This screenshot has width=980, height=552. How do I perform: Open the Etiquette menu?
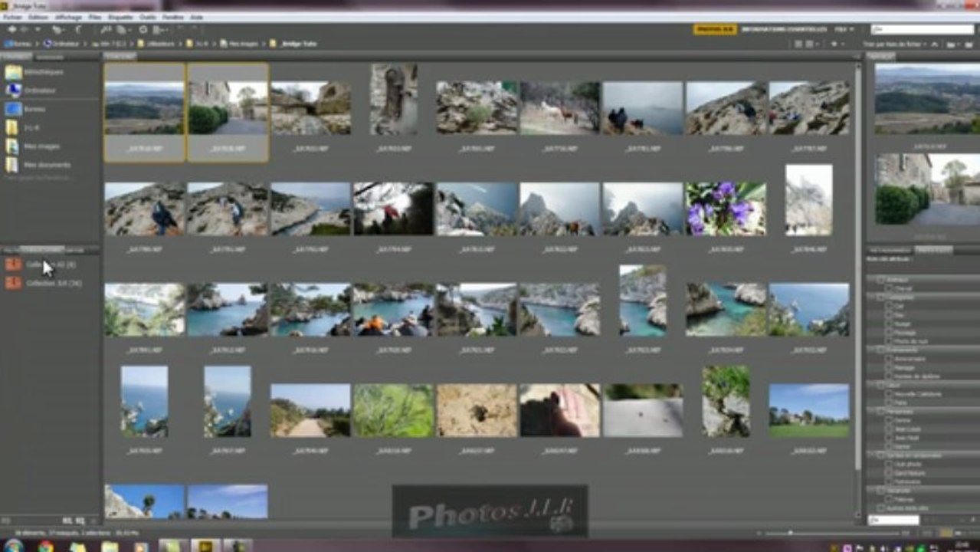click(120, 17)
